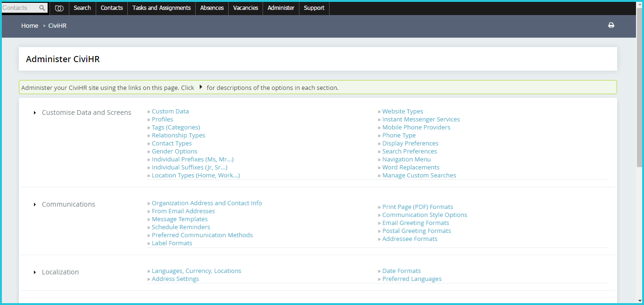Open the Contacts menu
Screen dimensions: 644x305
click(112, 8)
